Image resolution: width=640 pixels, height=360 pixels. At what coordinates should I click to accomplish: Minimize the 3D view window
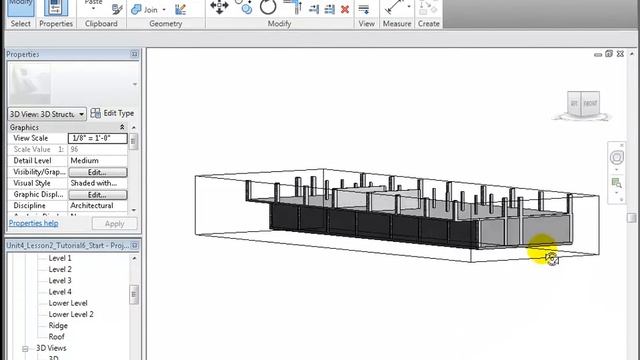[x=598, y=54]
